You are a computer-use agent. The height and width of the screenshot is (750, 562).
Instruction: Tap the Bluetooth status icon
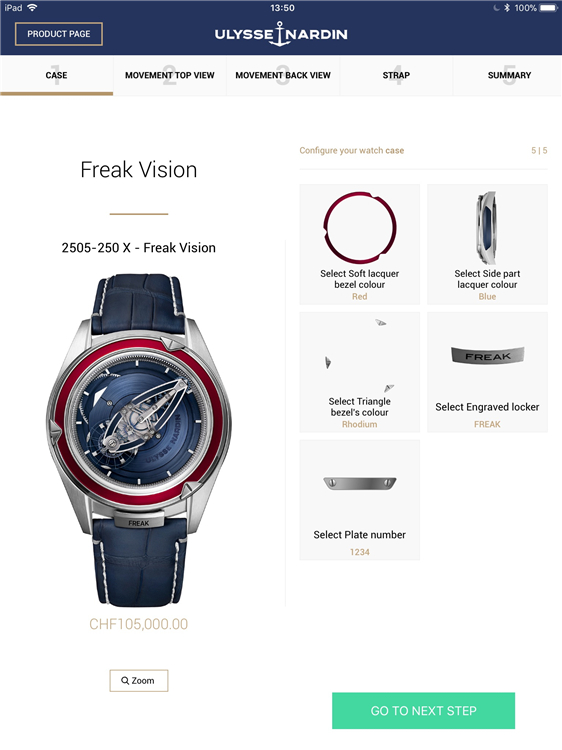[x=507, y=8]
